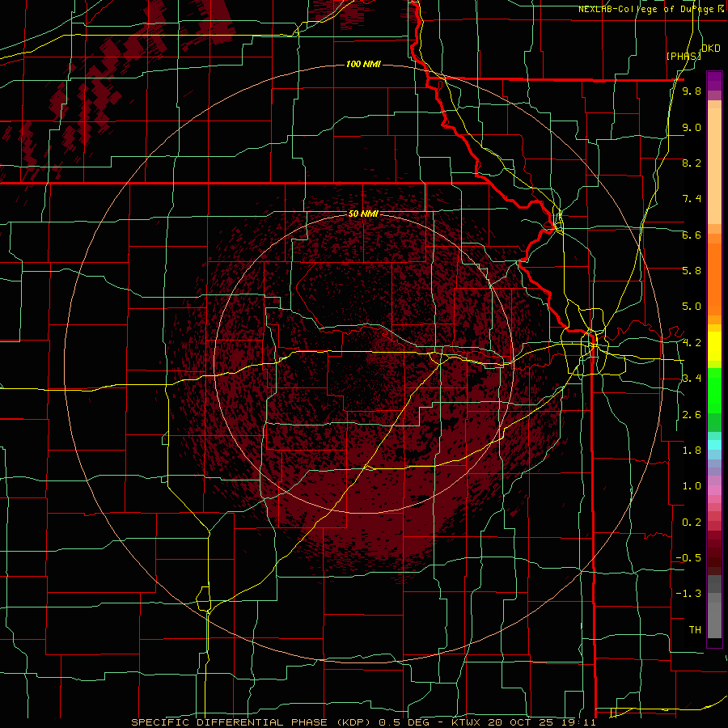Click the -0.5 value on the color scale
The image size is (728, 728).
(688, 558)
